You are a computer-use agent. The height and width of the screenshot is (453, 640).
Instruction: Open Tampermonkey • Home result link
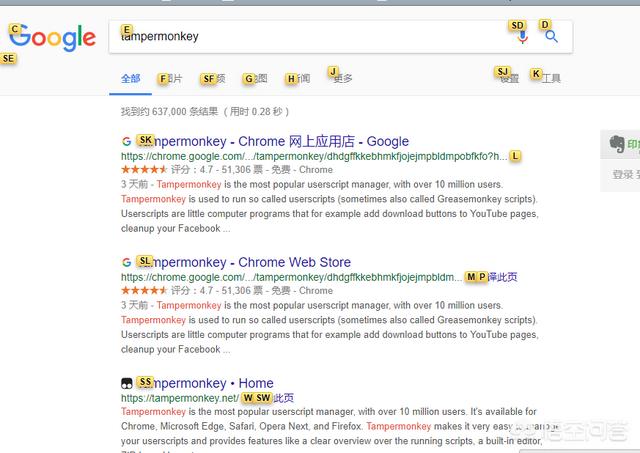pyautogui.click(x=205, y=383)
